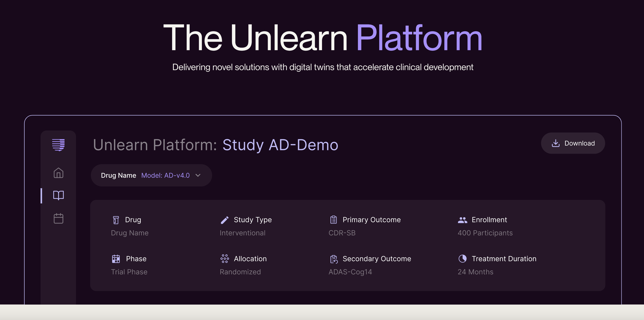Click the dotted grid icon beside Allocation
644x320 pixels.
coord(225,259)
